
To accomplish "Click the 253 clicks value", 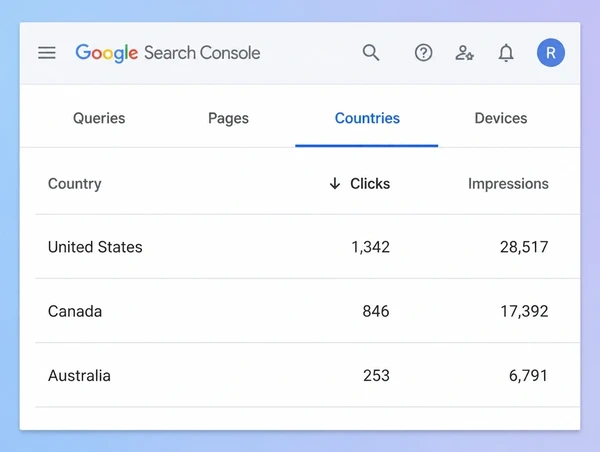I will (376, 376).
